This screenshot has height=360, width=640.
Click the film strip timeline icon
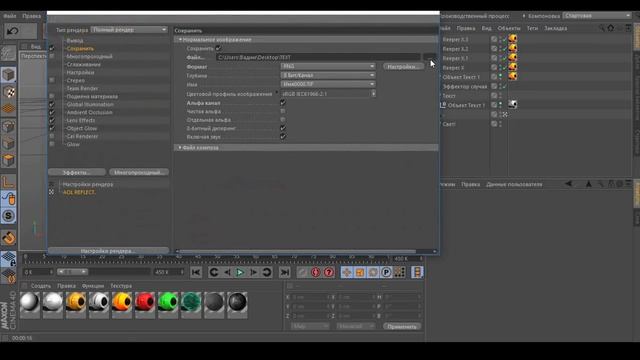[417, 272]
